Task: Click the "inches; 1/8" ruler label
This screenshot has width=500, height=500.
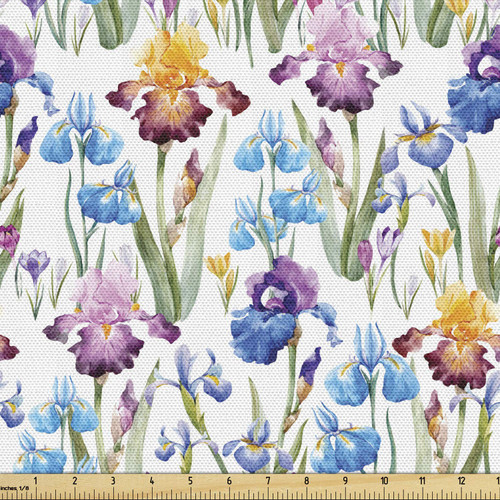Action: (x=15, y=488)
